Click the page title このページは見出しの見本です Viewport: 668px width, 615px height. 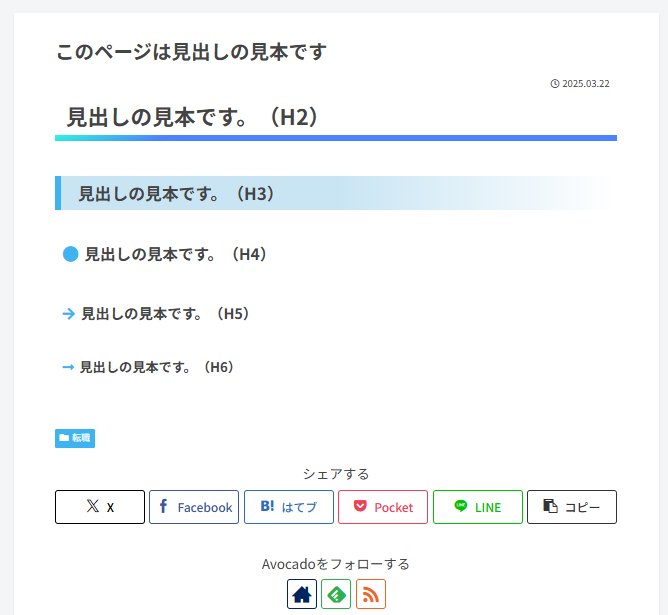(x=191, y=51)
